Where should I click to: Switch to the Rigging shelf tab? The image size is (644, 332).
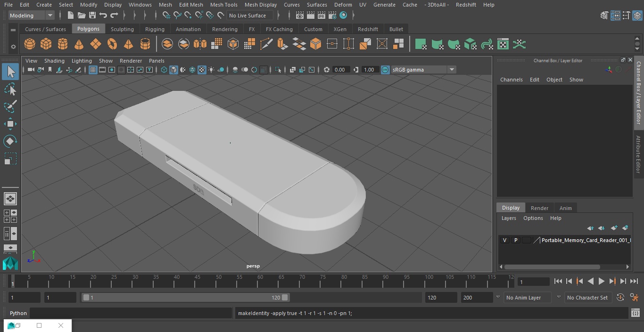[x=155, y=29]
